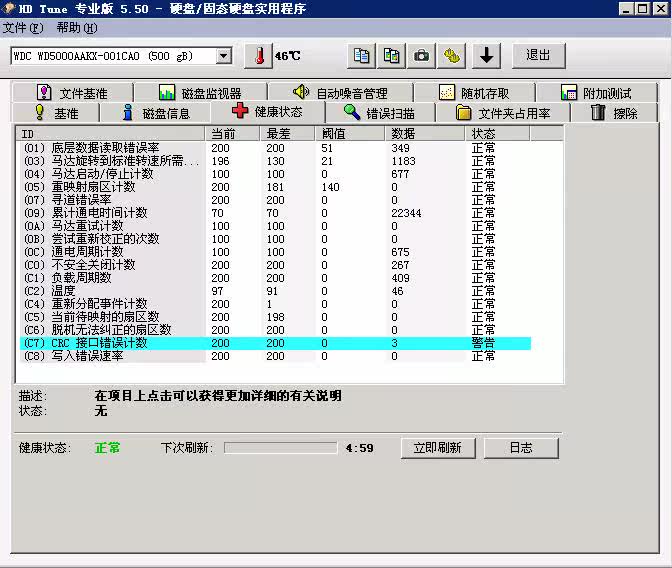Image resolution: width=672 pixels, height=568 pixels.
Task: Click the 22344 data value
Action: coord(406,213)
